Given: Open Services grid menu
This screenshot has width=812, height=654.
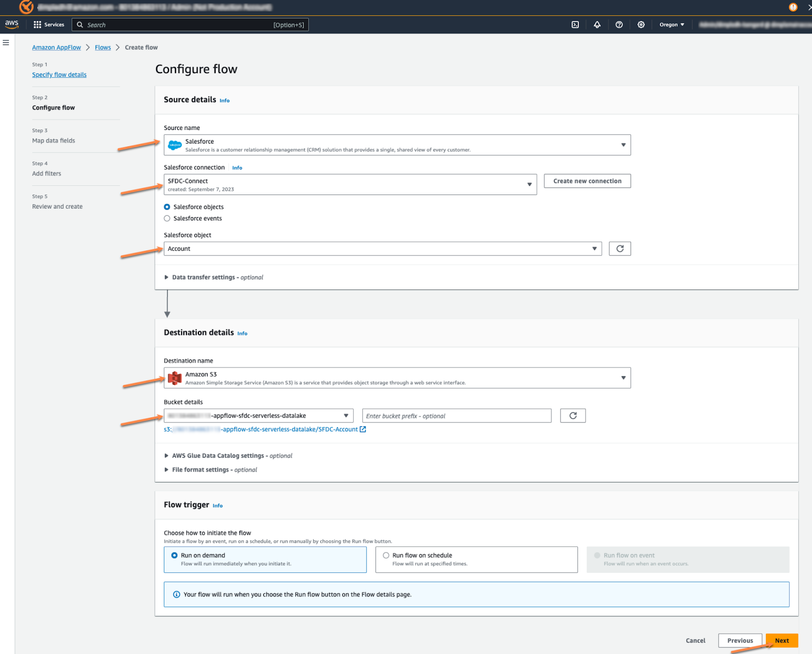Looking at the screenshot, I should pos(49,25).
